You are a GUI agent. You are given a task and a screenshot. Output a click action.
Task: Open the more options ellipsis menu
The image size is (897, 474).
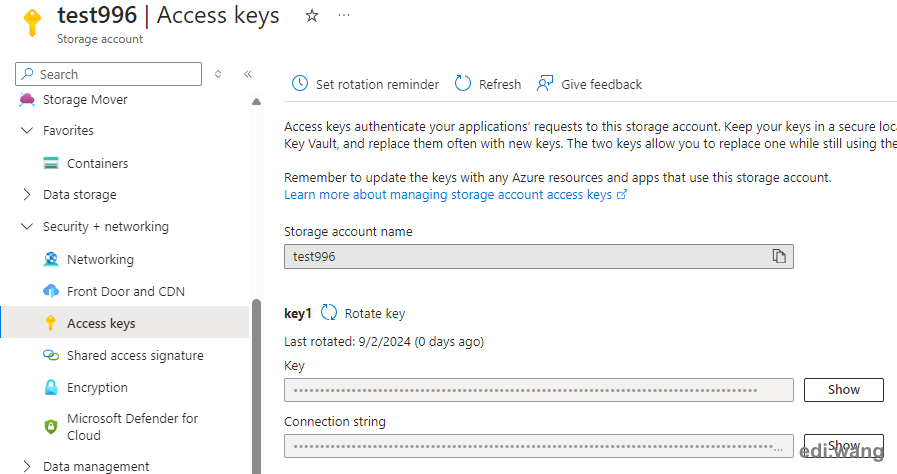(344, 15)
